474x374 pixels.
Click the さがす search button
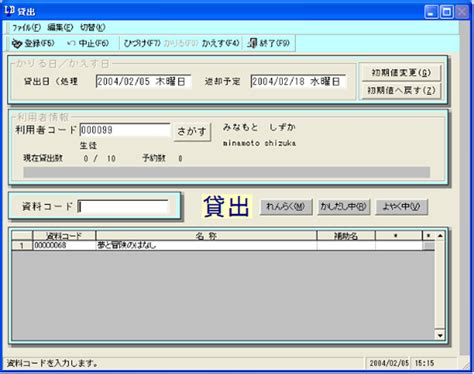click(192, 132)
